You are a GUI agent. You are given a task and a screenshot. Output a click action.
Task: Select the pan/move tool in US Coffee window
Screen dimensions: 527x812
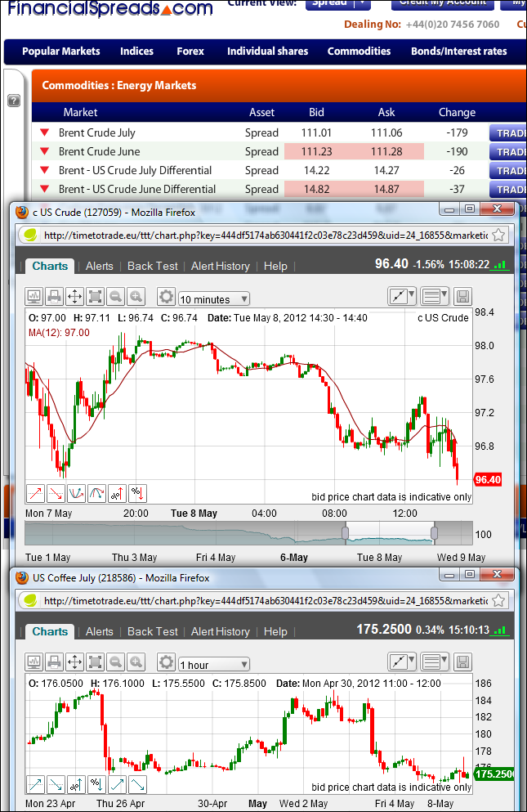(74, 662)
